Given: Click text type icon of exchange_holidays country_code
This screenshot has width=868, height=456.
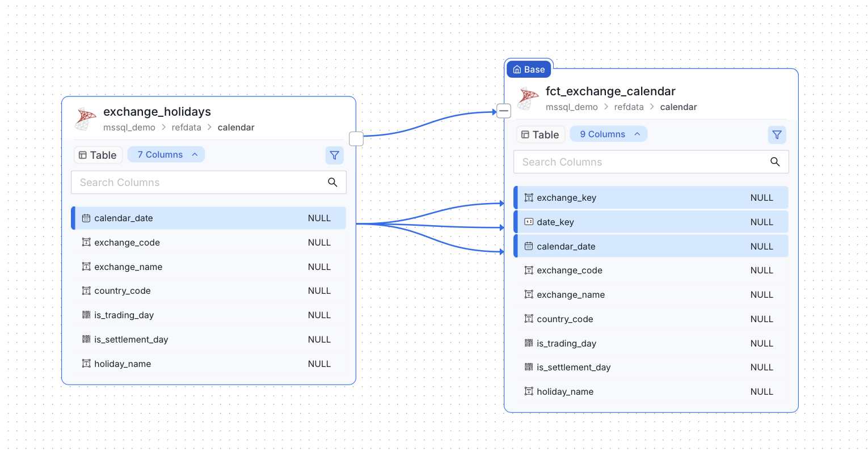Looking at the screenshot, I should point(86,290).
